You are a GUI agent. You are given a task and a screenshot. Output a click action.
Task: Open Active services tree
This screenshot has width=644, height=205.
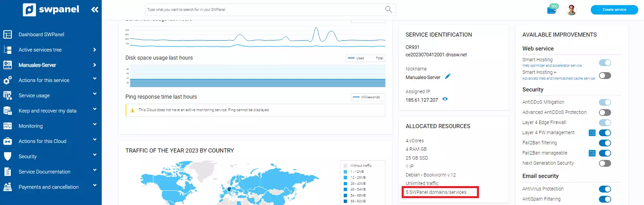[x=40, y=50]
